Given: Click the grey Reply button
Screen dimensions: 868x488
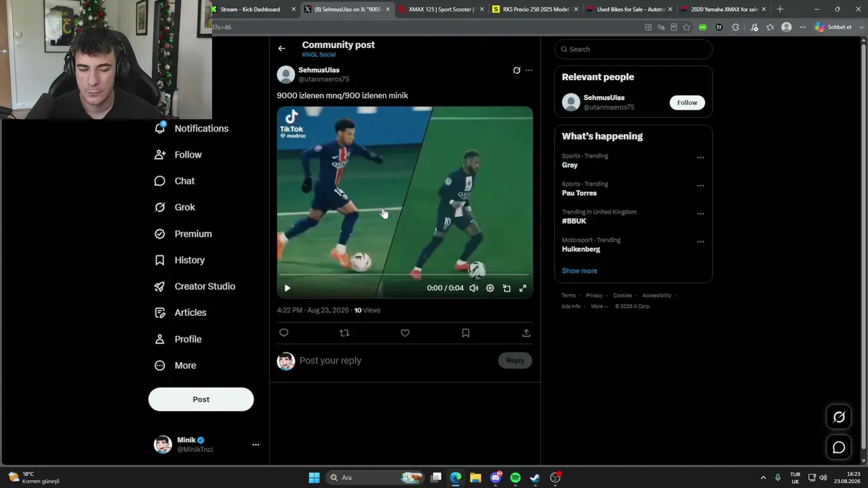Looking at the screenshot, I should coord(515,361).
